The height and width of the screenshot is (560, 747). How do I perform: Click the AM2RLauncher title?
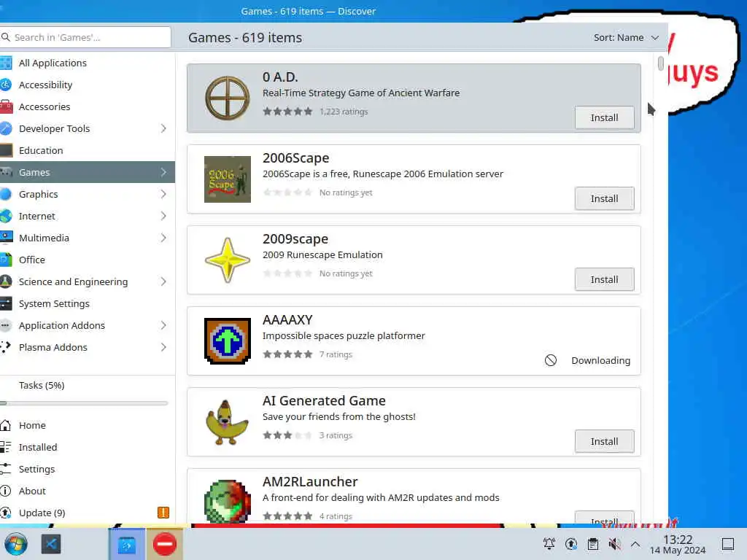[310, 482]
